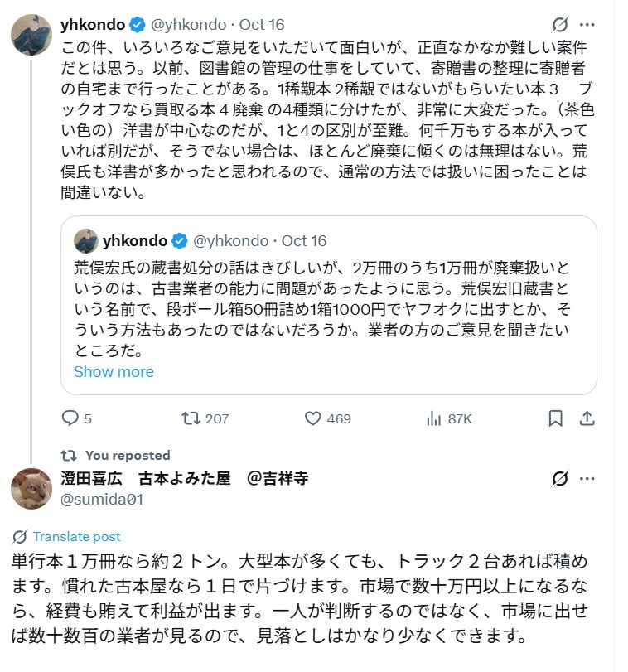The image size is (628, 672).
Task: Repost the tweet with 207 reposts
Action: click(x=191, y=418)
